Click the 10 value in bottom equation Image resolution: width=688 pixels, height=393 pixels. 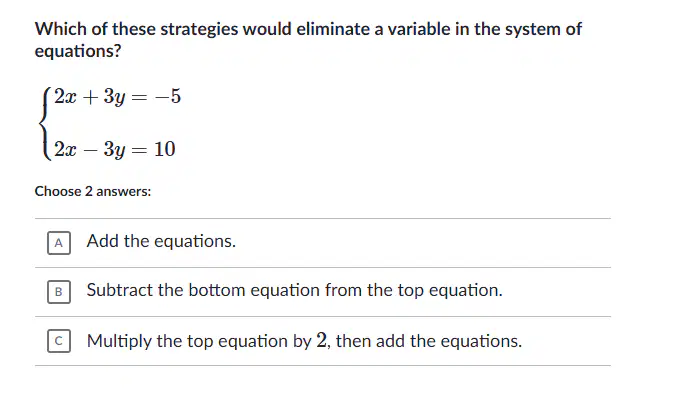(165, 149)
